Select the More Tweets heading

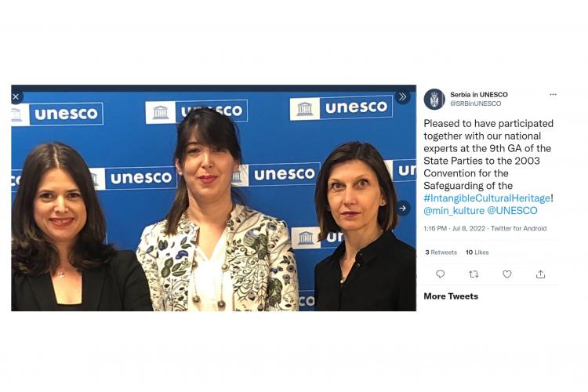click(x=451, y=296)
